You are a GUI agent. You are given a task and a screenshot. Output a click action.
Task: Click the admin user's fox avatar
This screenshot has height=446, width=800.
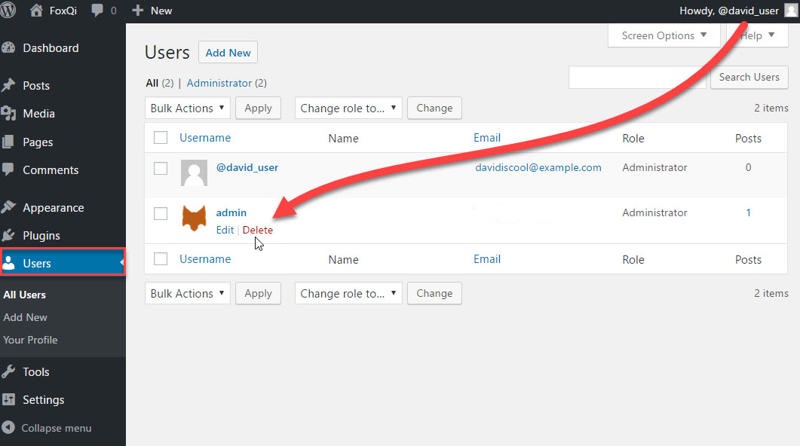[x=194, y=218]
